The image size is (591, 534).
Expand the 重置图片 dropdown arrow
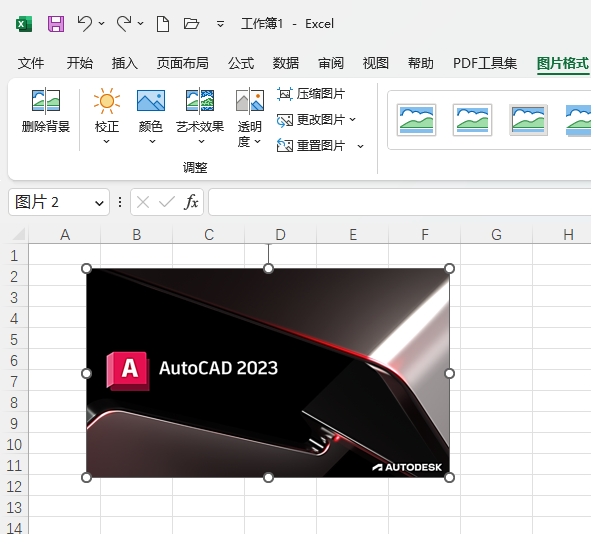(x=360, y=146)
